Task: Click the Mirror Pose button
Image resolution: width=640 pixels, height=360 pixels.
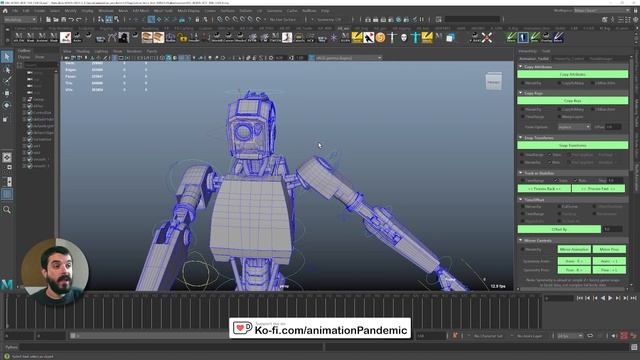Action: click(x=609, y=249)
